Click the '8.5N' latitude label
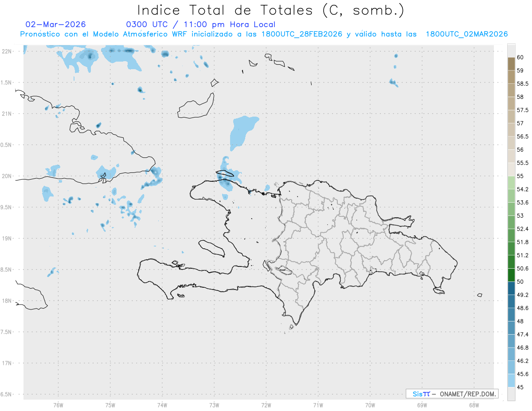The width and height of the screenshot is (532, 411). tap(6, 270)
